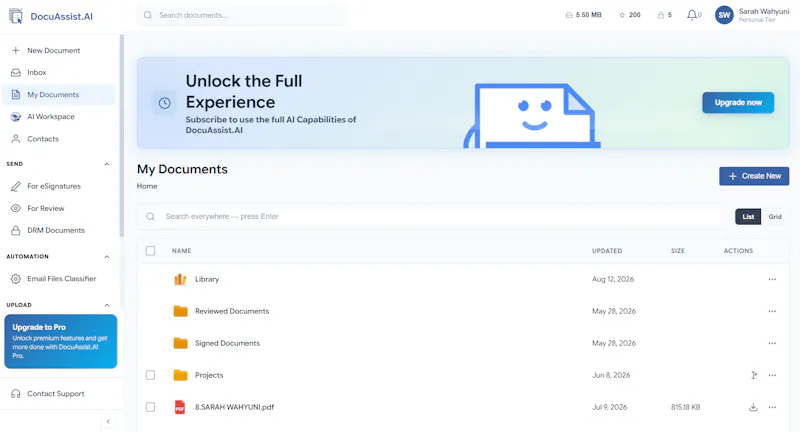The image size is (800, 432).
Task: Open the more options menu for Signed Documents
Action: click(772, 343)
